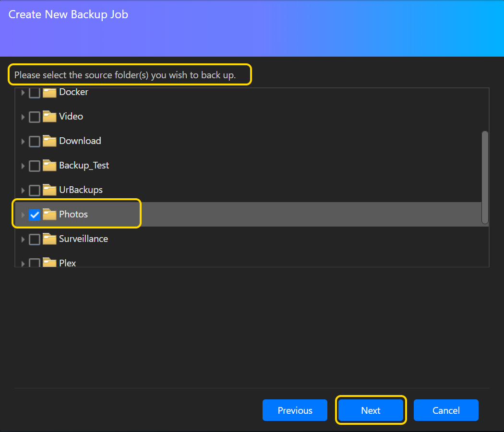This screenshot has height=432, width=504.
Task: Click the Surveillance folder icon
Action: point(49,239)
